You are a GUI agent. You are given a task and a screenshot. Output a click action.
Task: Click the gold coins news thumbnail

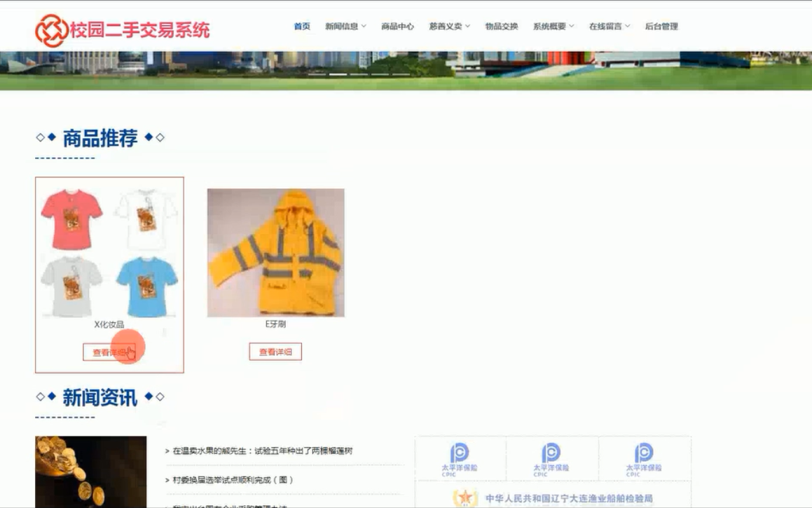coord(90,472)
